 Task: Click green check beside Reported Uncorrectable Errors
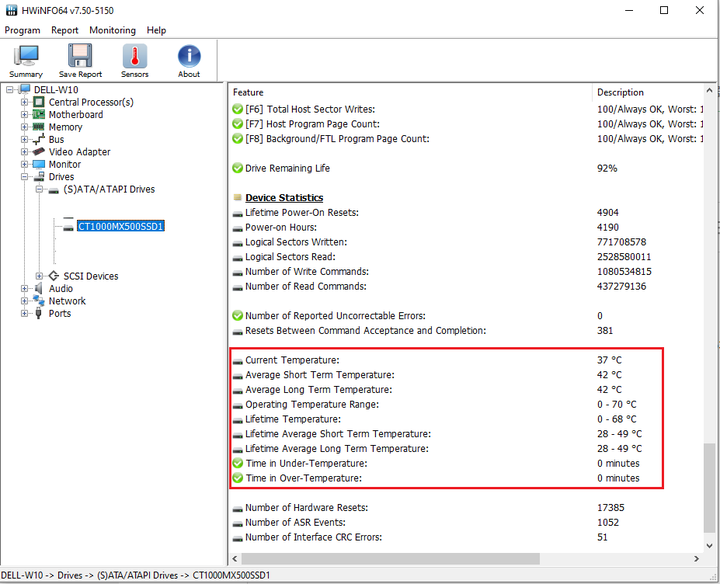click(237, 315)
